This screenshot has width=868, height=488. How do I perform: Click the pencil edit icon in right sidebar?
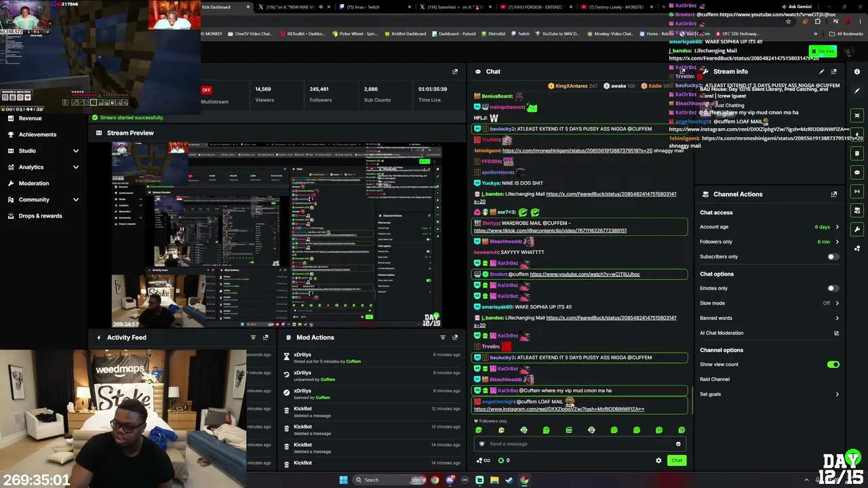(x=857, y=90)
